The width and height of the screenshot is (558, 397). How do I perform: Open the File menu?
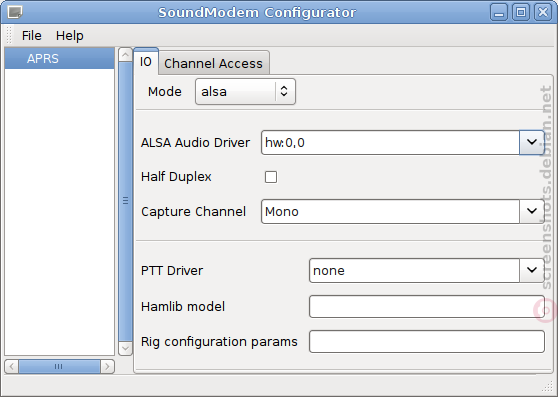pyautogui.click(x=31, y=36)
